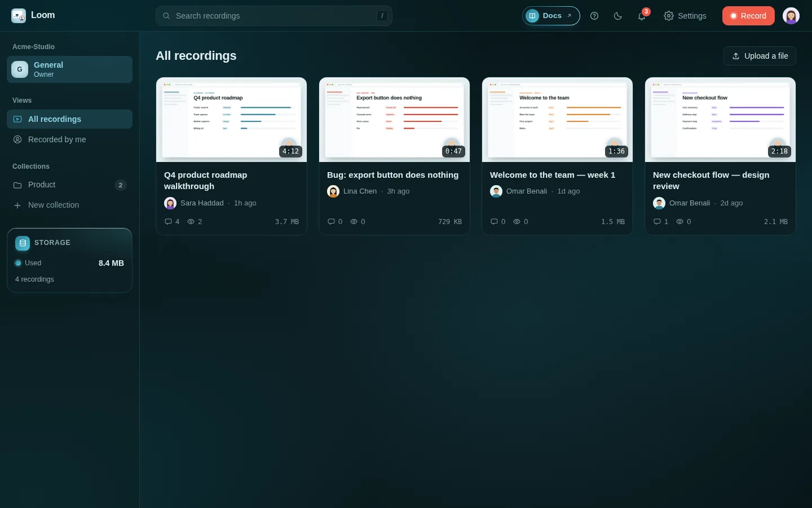The height and width of the screenshot is (508, 812).
Task: Click views eye icon on Welcome card
Action: (x=517, y=222)
